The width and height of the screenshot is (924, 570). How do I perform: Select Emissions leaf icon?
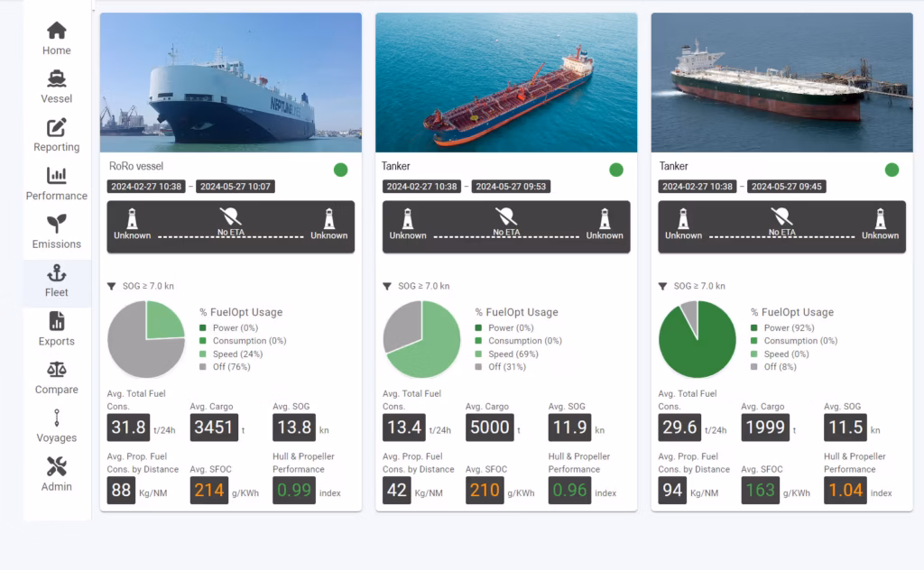point(56,225)
